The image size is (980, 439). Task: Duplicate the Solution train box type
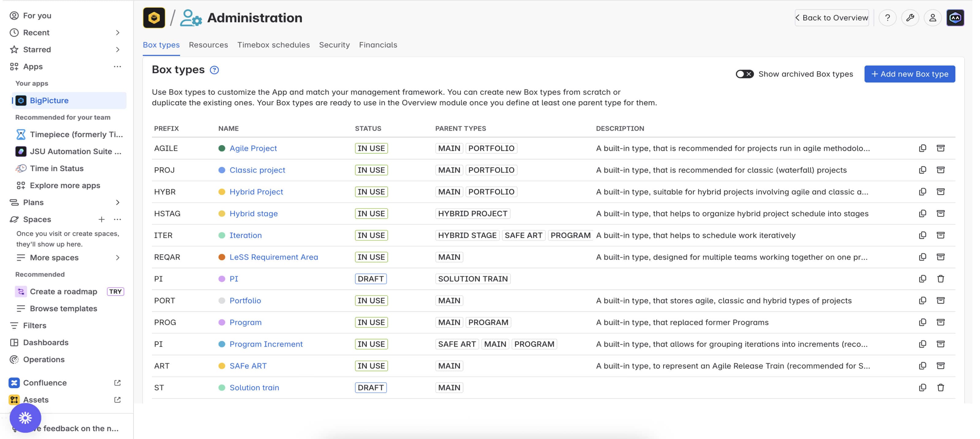pyautogui.click(x=922, y=388)
